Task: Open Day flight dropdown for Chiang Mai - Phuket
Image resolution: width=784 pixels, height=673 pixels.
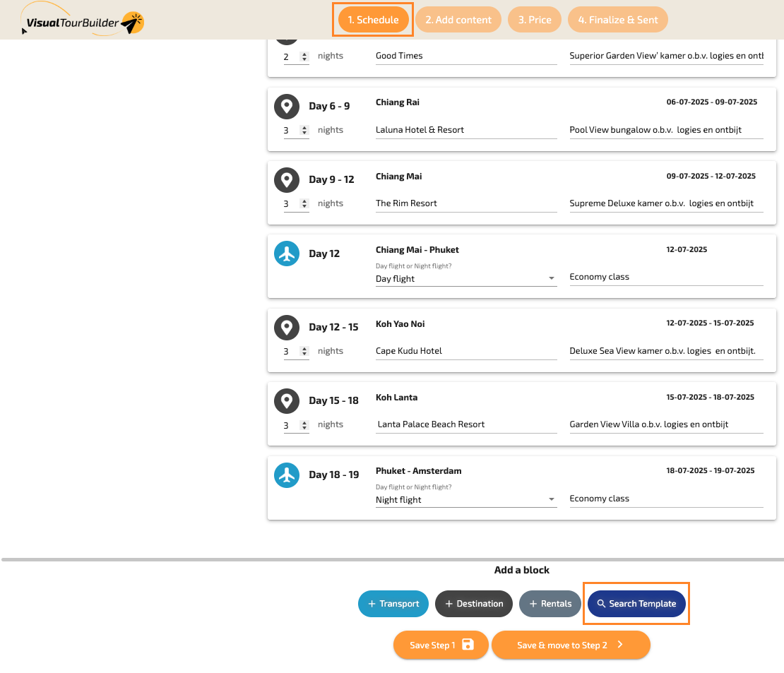Action: coord(466,278)
